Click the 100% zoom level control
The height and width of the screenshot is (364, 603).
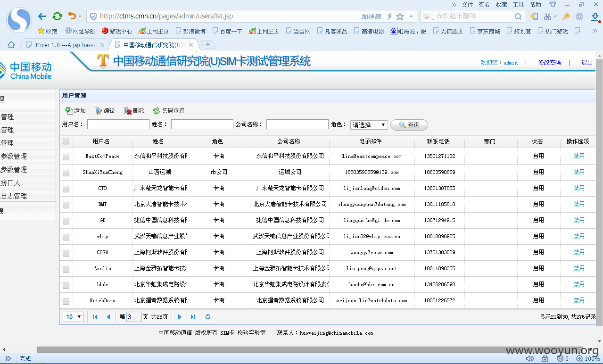coord(589,359)
